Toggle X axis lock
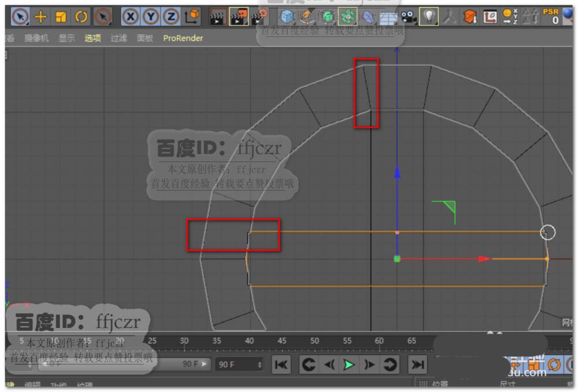Image resolution: width=578 pixels, height=392 pixels. (131, 17)
